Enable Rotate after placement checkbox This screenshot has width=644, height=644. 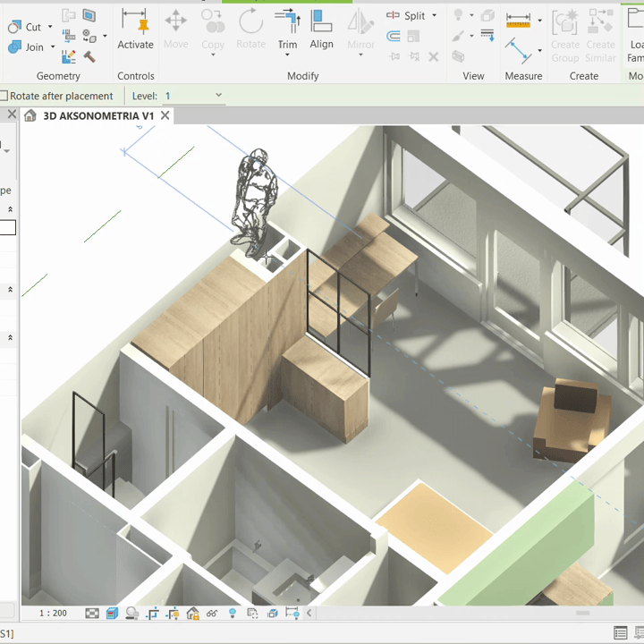click(x=4, y=96)
